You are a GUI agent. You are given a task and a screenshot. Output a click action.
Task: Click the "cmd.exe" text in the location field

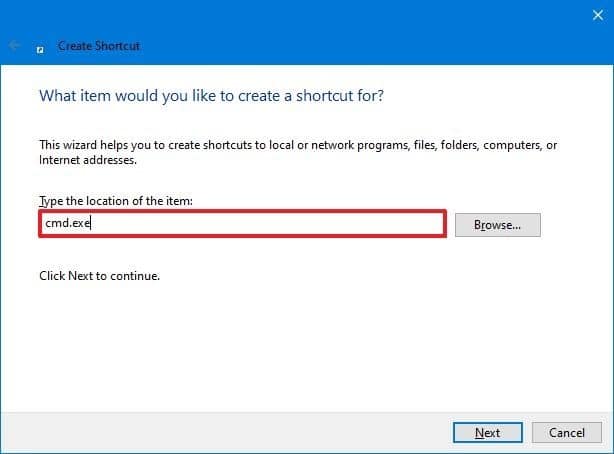coord(67,224)
